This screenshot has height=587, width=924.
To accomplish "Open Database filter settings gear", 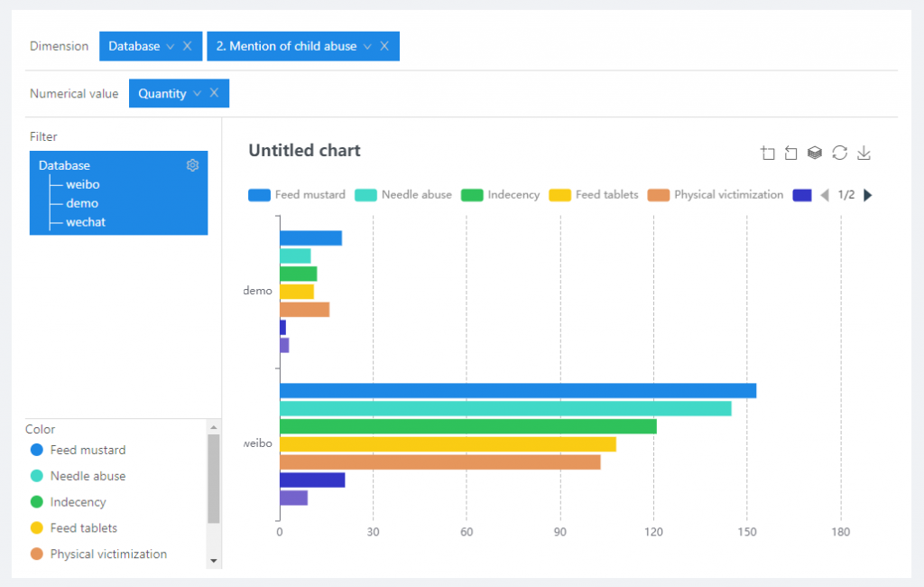I will point(192,165).
